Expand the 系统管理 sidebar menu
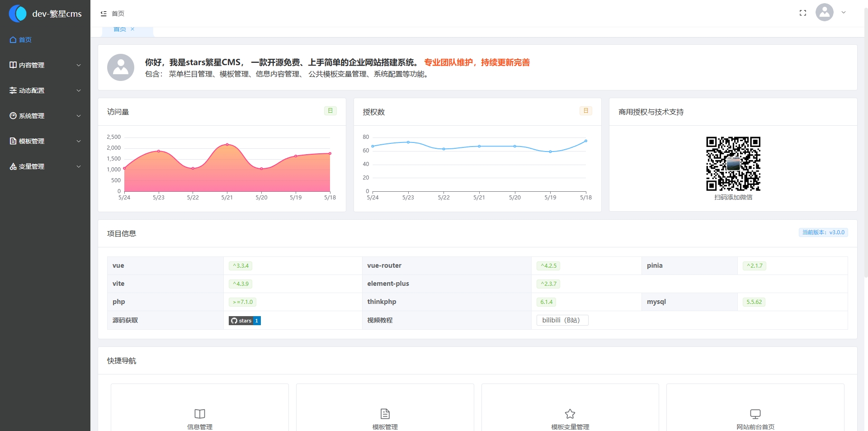Screen dimensions: 868x431 [x=45, y=116]
